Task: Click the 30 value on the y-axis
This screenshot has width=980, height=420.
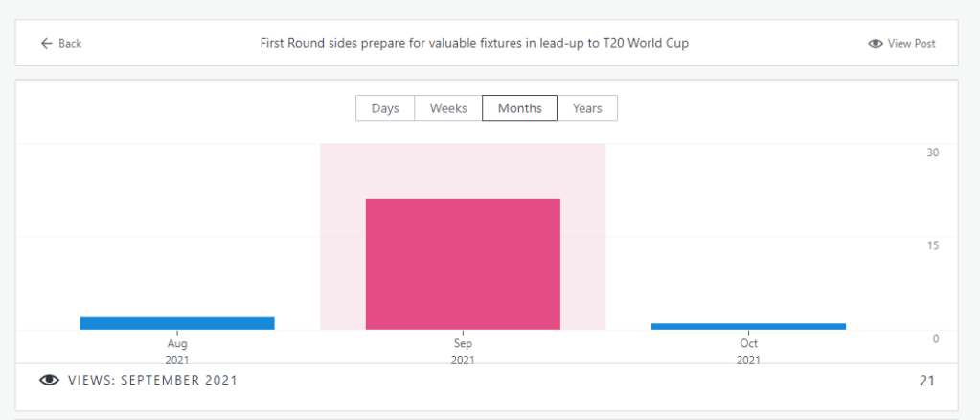Action: (932, 152)
